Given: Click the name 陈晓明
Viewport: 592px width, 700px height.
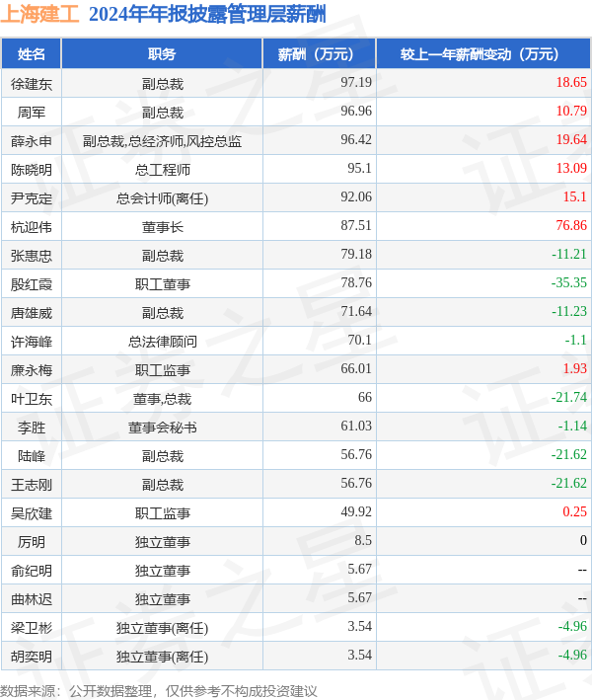Looking at the screenshot, I should (32, 170).
